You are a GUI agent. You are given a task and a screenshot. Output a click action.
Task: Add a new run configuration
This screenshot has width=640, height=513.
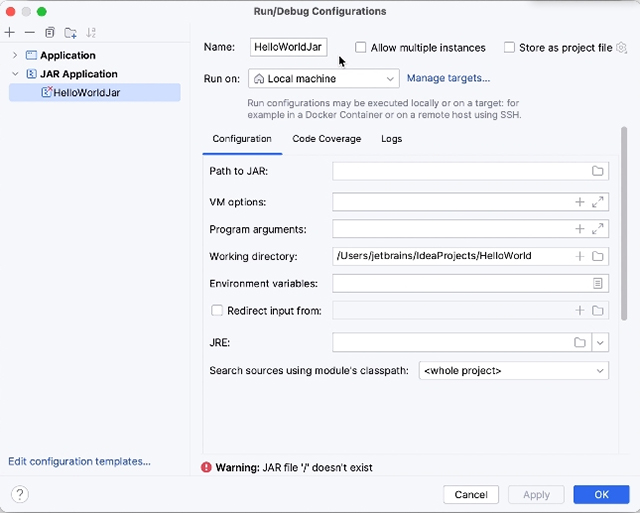10,32
